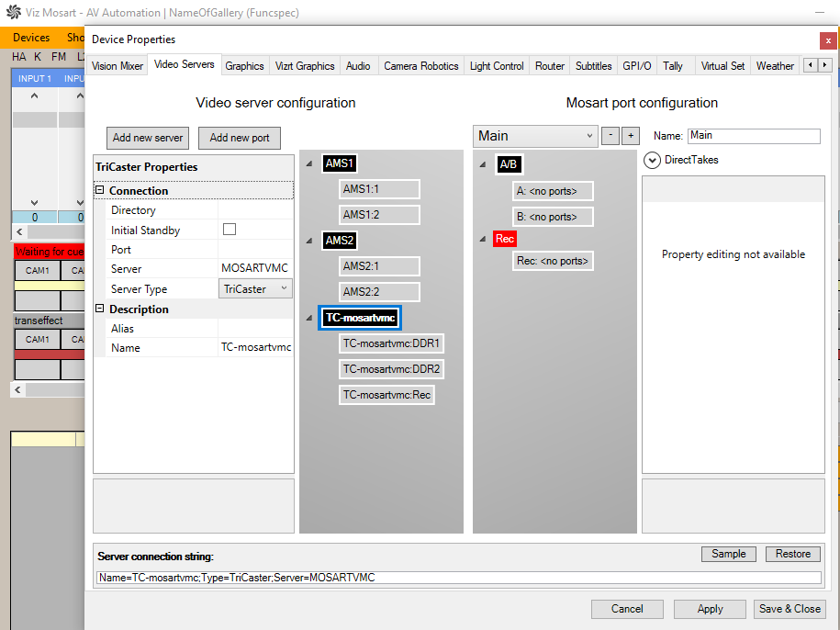Select the red Rec port group

(504, 239)
